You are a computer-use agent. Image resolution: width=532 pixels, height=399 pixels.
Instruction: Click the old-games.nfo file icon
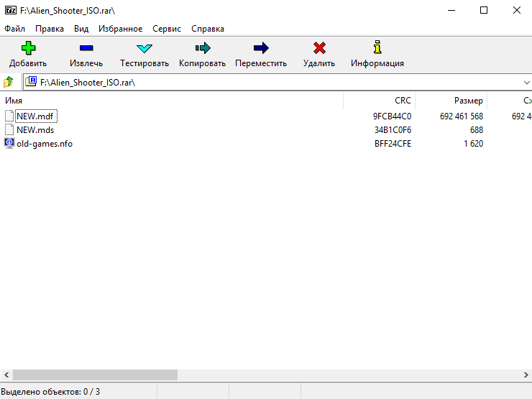[x=9, y=143]
